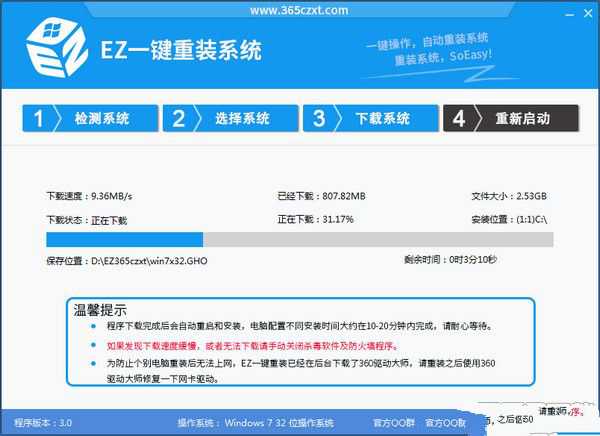
Task: Click the number 1 step badge
Action: [x=39, y=119]
